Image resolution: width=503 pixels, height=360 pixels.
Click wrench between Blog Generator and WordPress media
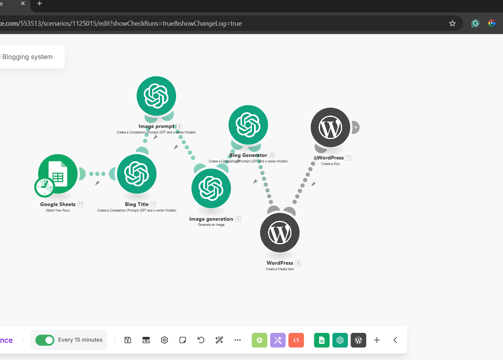pos(255,181)
